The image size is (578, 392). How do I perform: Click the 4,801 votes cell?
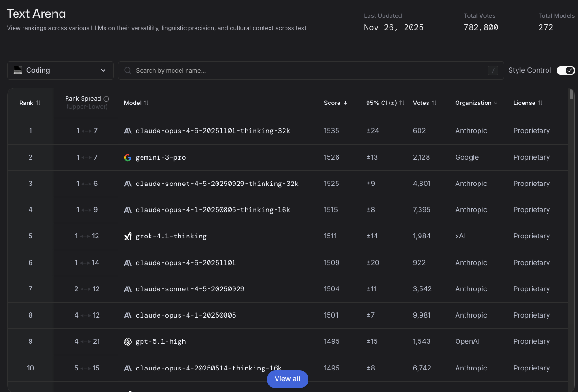point(422,184)
